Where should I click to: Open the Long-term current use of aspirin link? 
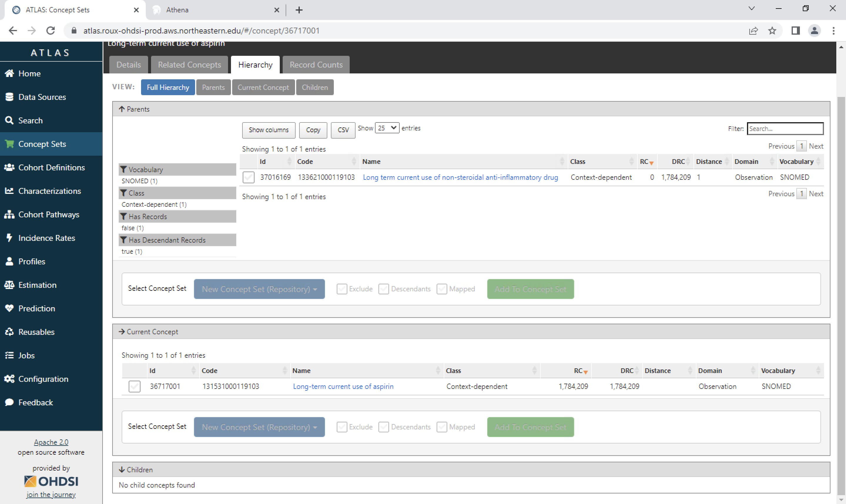(x=343, y=387)
